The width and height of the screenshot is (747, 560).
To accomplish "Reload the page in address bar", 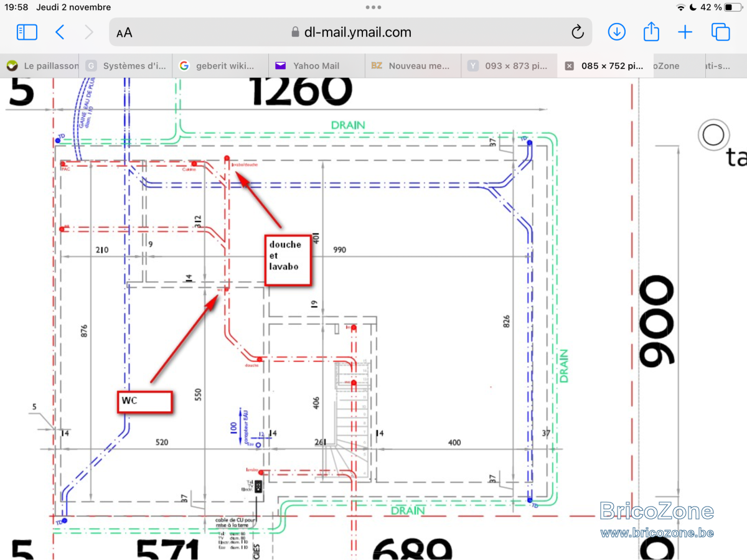I will tap(577, 32).
